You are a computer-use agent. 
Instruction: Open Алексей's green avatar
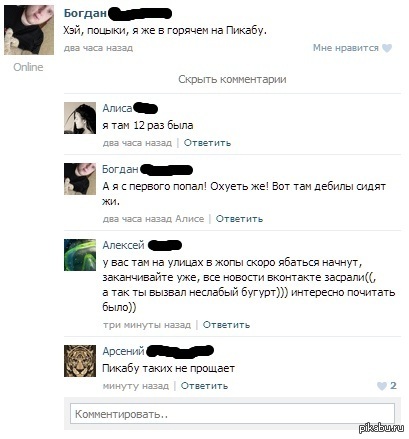pos(80,255)
